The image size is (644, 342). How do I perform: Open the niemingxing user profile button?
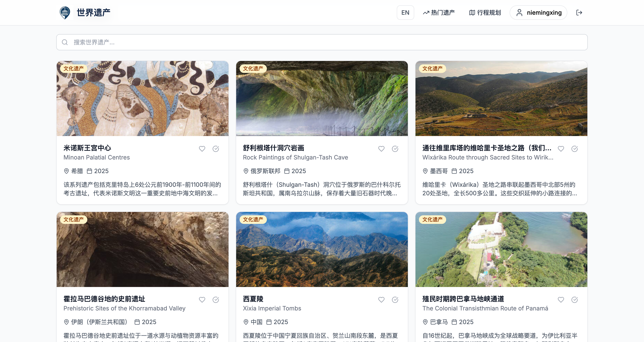(539, 13)
